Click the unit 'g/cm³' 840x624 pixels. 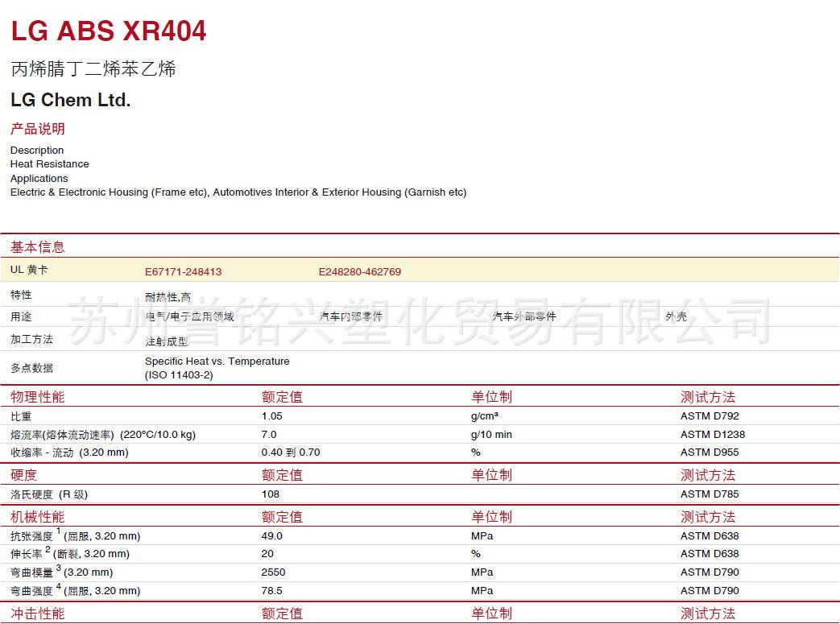pos(485,416)
